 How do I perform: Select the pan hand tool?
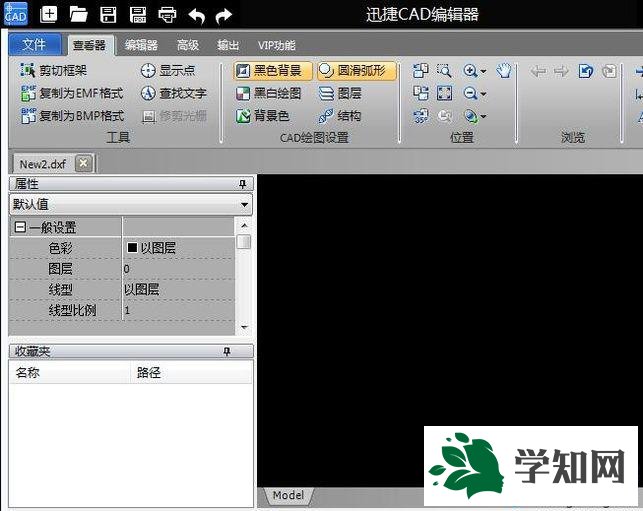click(504, 71)
